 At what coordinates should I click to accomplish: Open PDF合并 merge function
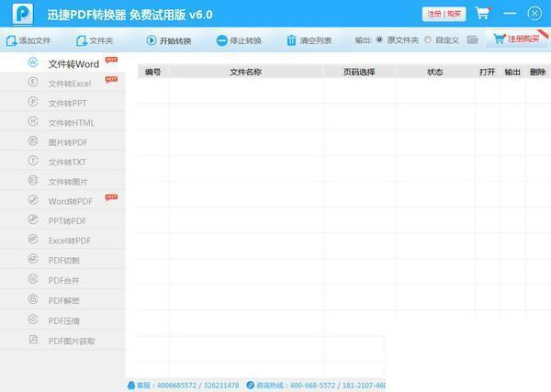[62, 280]
